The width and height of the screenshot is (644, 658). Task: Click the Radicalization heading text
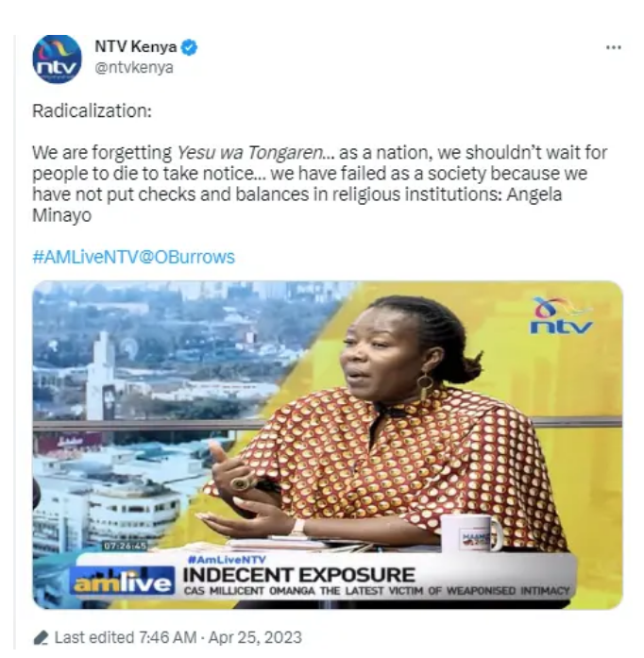tap(92, 110)
